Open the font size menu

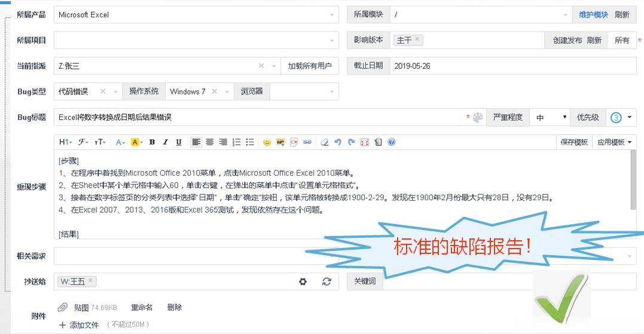(x=100, y=142)
